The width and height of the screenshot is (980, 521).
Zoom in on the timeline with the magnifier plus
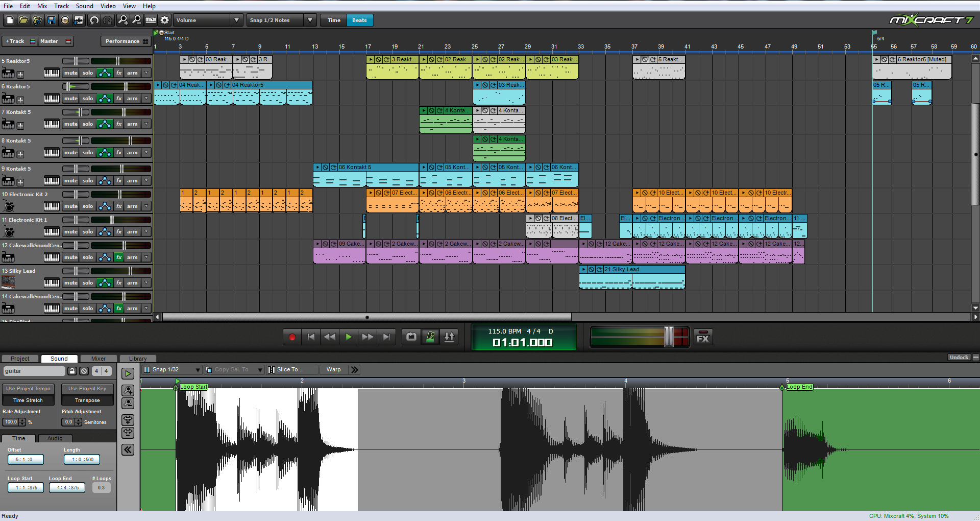pyautogui.click(x=123, y=20)
